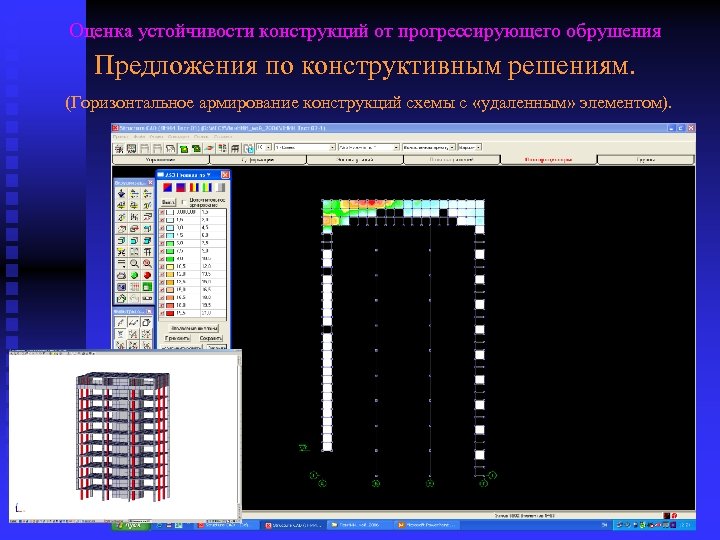Switch to the Группы tab
The height and width of the screenshot is (540, 720).
click(646, 160)
